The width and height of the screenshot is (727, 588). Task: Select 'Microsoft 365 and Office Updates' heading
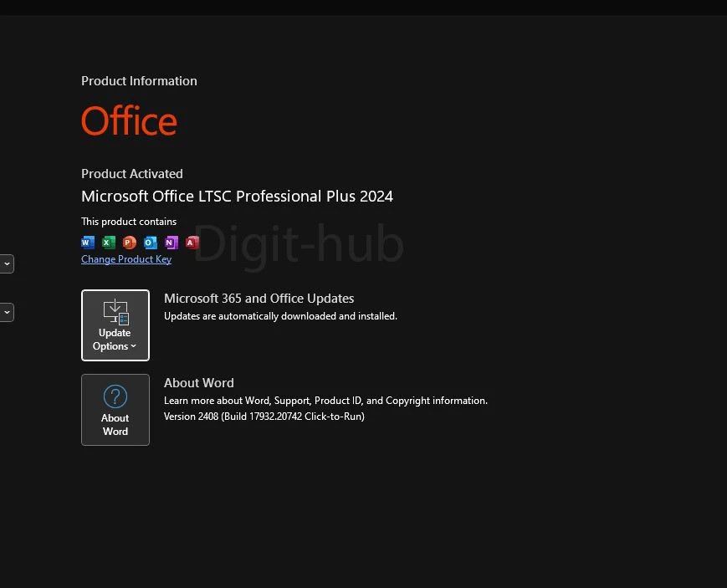259,298
